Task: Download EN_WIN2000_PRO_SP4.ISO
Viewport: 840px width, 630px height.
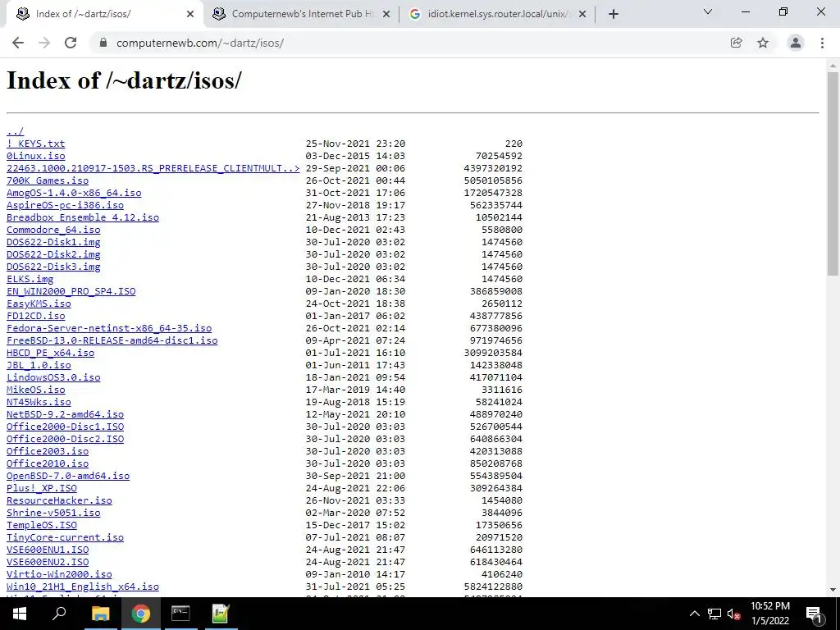Action: point(71,291)
